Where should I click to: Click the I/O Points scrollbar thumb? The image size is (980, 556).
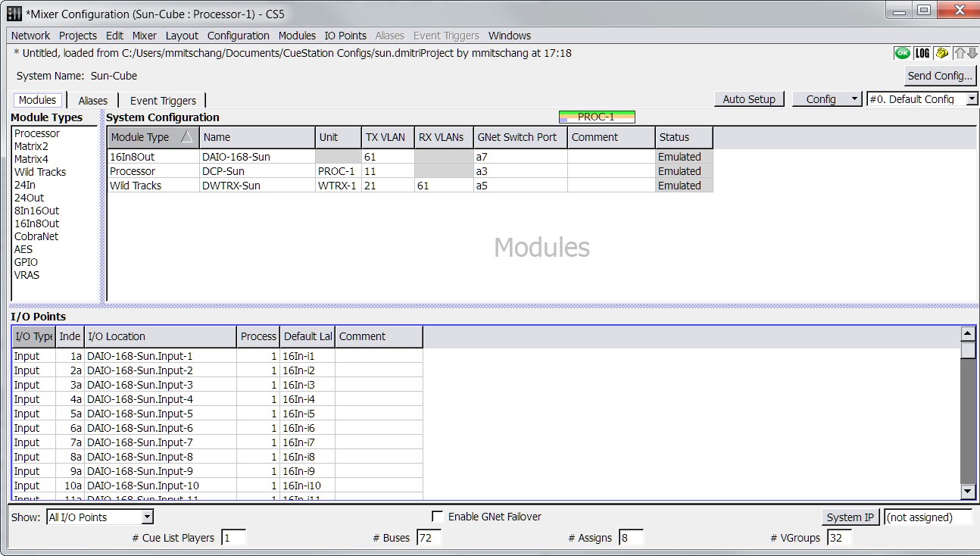[968, 350]
